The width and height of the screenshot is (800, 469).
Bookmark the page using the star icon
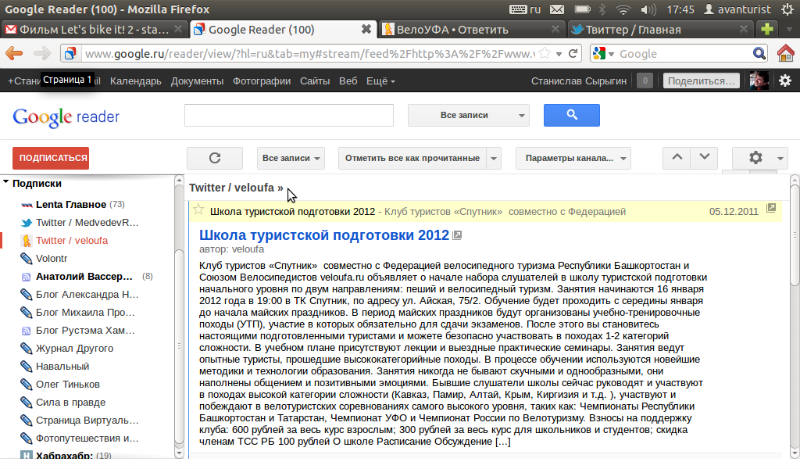(x=545, y=53)
